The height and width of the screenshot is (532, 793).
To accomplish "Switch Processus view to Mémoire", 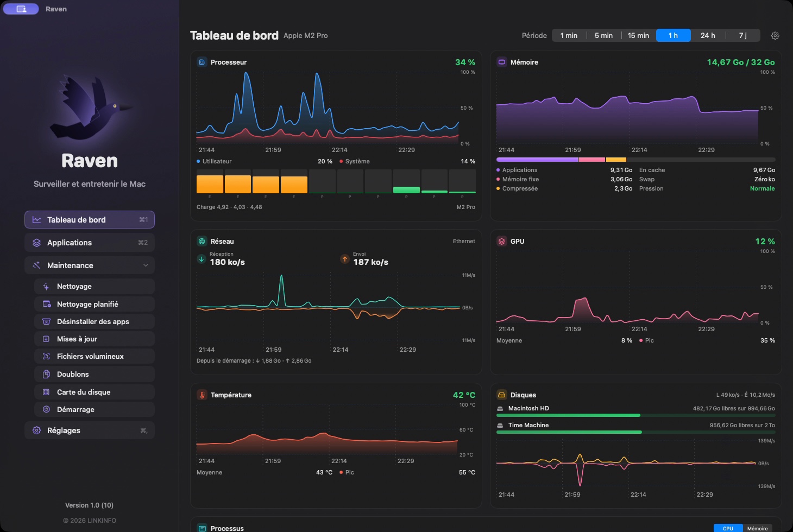I will tap(757, 528).
